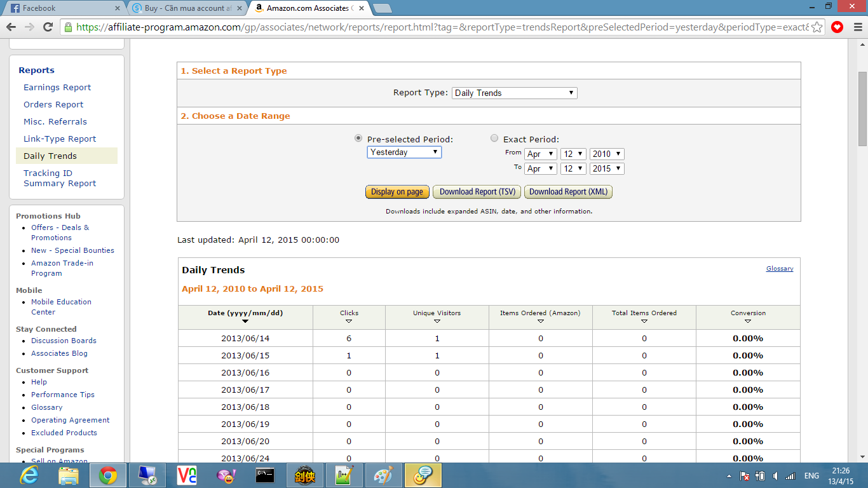Open the VNC viewer taskbar icon

pyautogui.click(x=186, y=475)
